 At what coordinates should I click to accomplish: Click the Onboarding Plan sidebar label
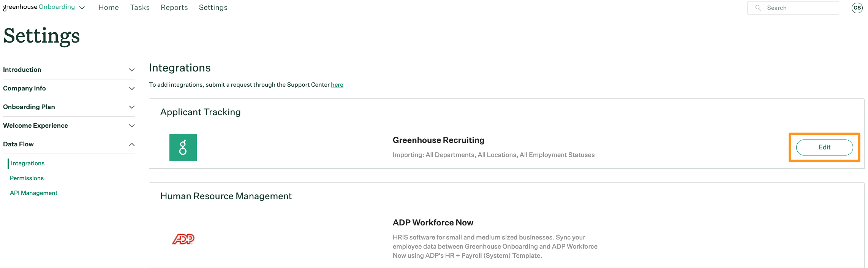click(29, 107)
